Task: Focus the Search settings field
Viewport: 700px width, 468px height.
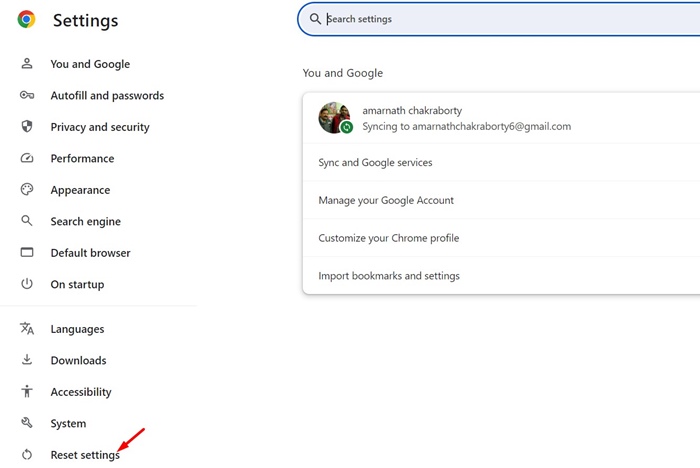Action: click(499, 19)
